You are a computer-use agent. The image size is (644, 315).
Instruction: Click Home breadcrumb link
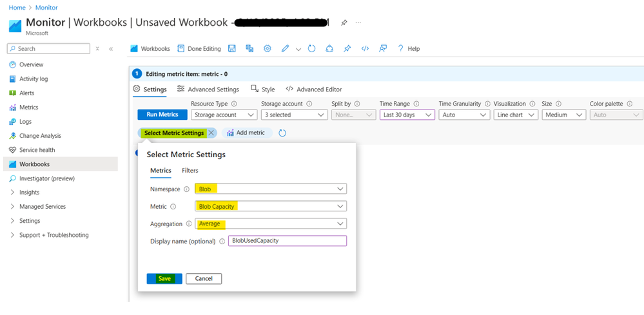click(17, 7)
